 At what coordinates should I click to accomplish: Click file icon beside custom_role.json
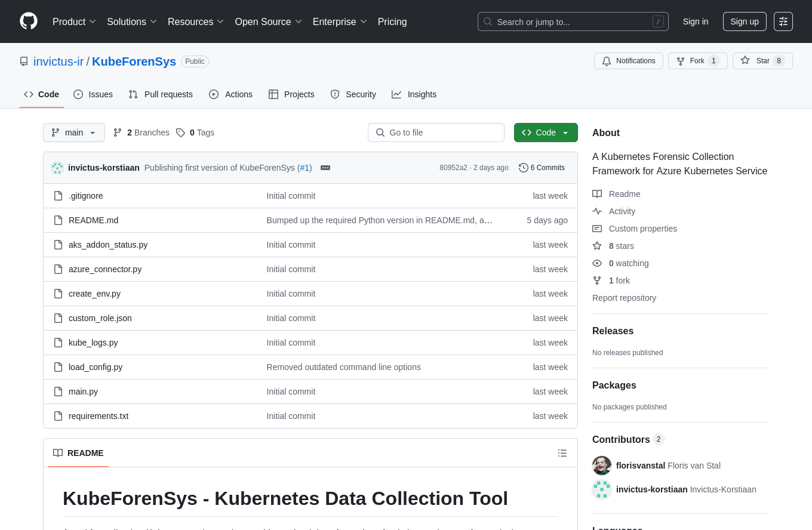point(58,318)
